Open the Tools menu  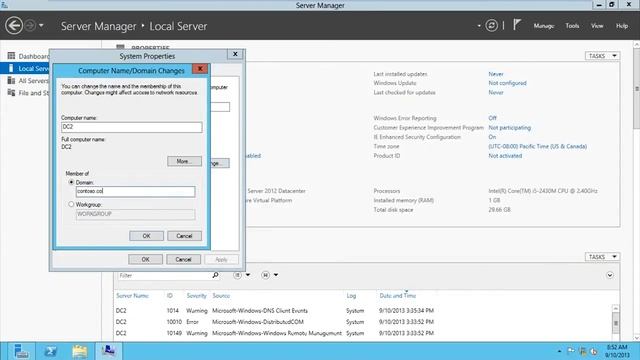pyautogui.click(x=572, y=26)
